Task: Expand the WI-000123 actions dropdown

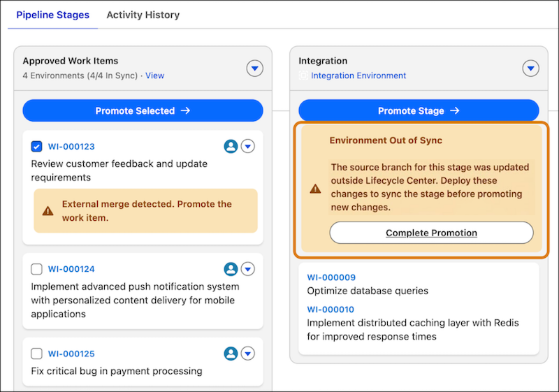Action: 248,146
